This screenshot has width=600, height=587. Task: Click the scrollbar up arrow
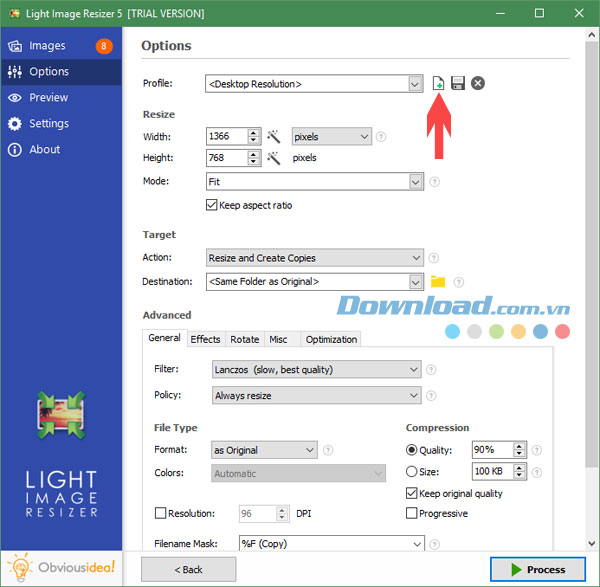click(x=592, y=35)
